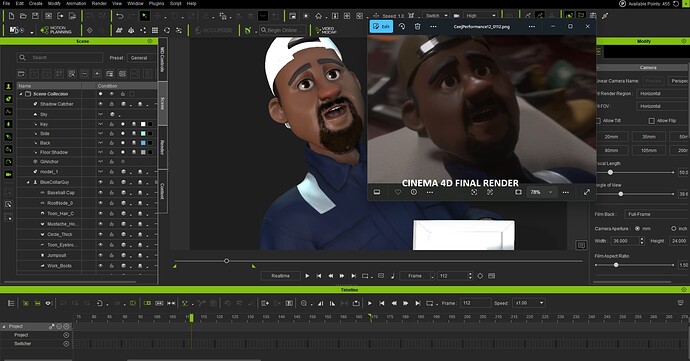Click the timeline Frame number field
690x361 pixels.
tap(476, 303)
